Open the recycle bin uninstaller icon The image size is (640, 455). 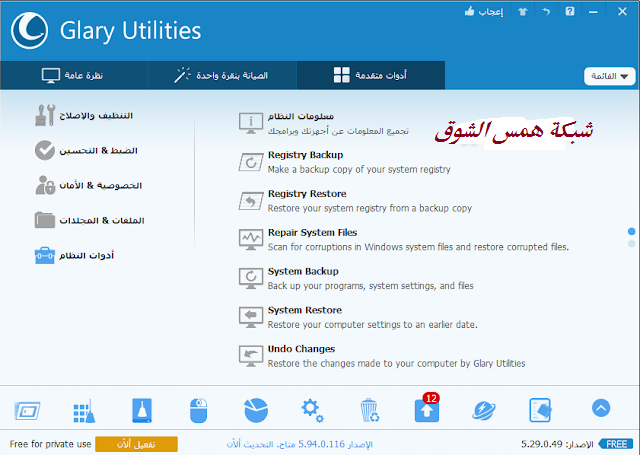click(370, 411)
